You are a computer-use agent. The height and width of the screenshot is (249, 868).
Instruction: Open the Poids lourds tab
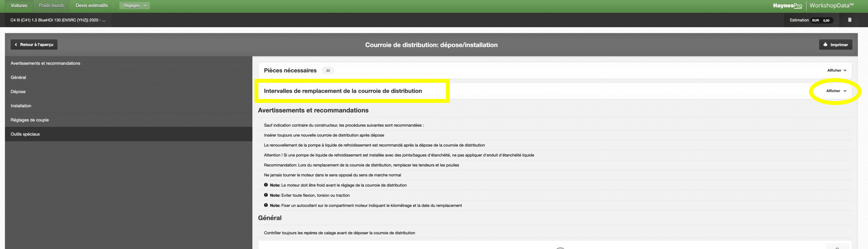pos(52,5)
